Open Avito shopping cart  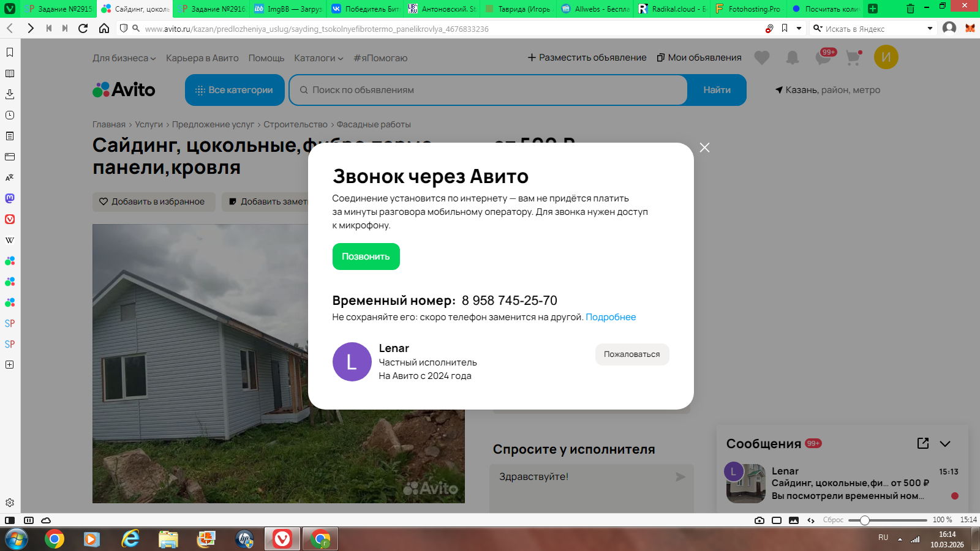pyautogui.click(x=854, y=58)
